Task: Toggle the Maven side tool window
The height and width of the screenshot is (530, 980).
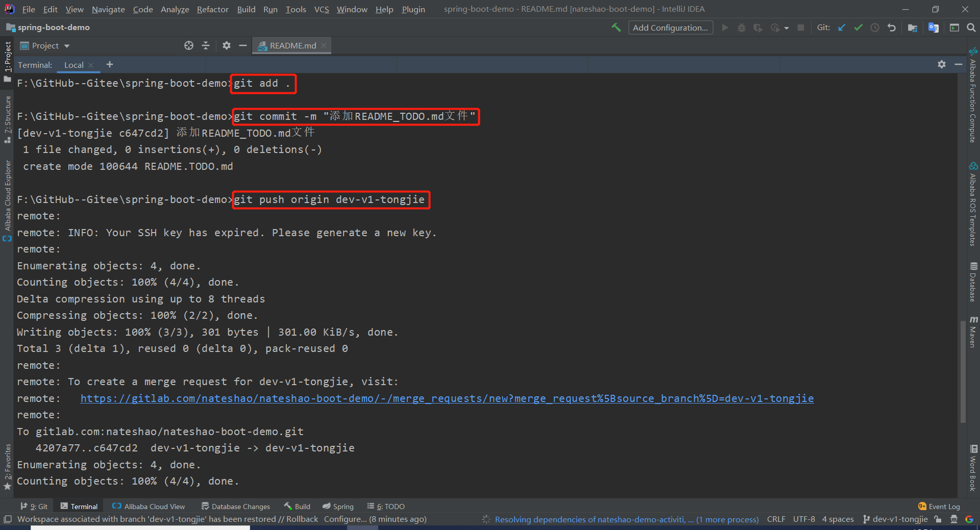Action: click(973, 332)
